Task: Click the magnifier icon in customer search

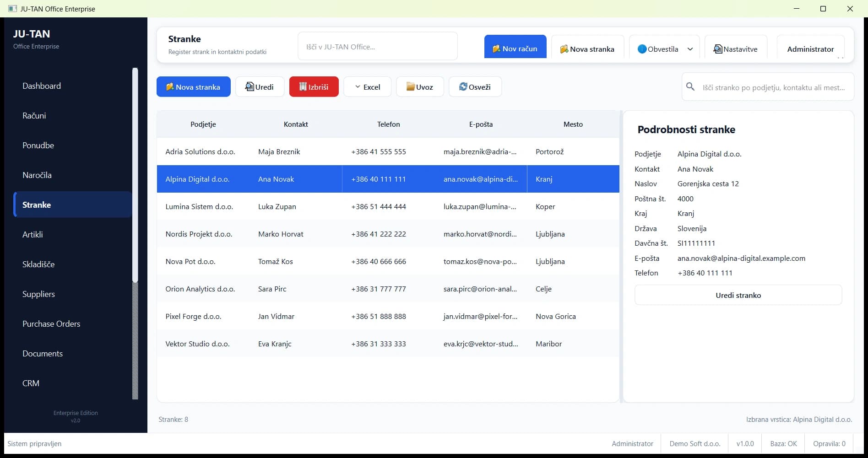Action: tap(690, 86)
